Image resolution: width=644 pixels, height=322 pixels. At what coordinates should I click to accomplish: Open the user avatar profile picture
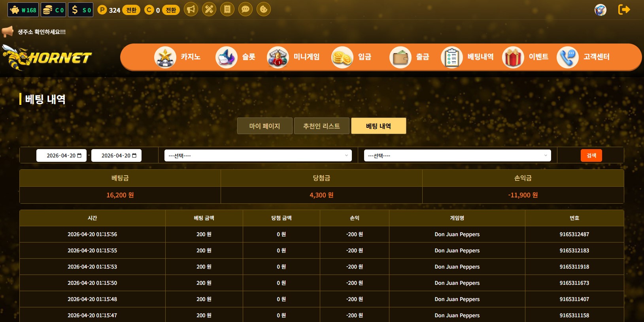click(x=600, y=10)
